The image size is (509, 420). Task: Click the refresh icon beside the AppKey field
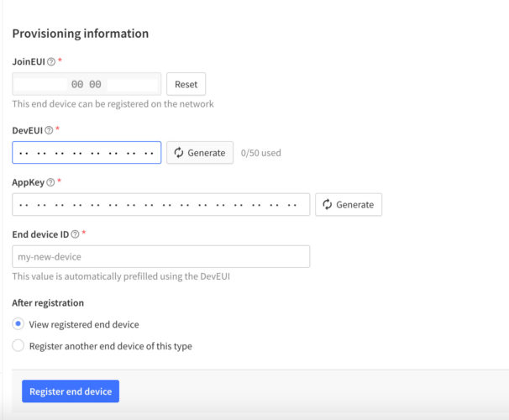click(328, 204)
